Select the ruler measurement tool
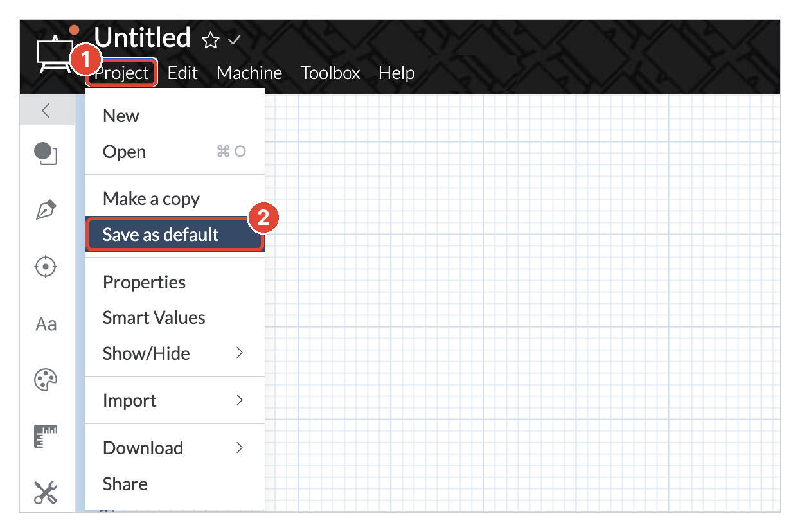The width and height of the screenshot is (800, 532). [x=46, y=436]
